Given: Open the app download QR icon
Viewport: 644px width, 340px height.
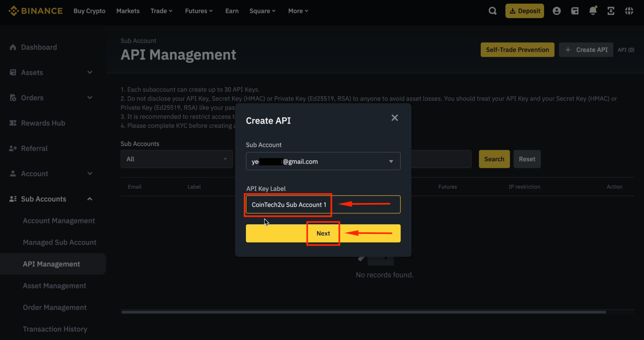Looking at the screenshot, I should point(611,11).
